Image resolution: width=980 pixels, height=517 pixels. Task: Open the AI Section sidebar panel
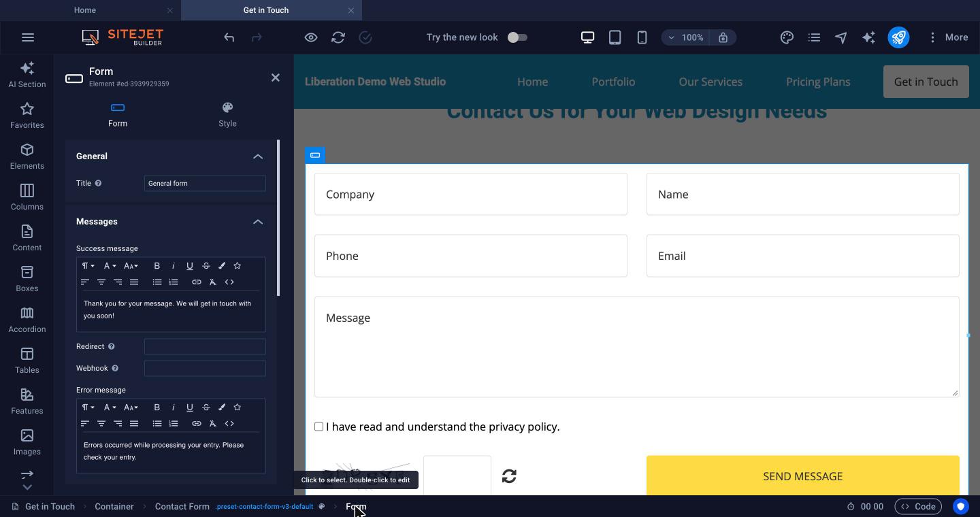pyautogui.click(x=27, y=75)
